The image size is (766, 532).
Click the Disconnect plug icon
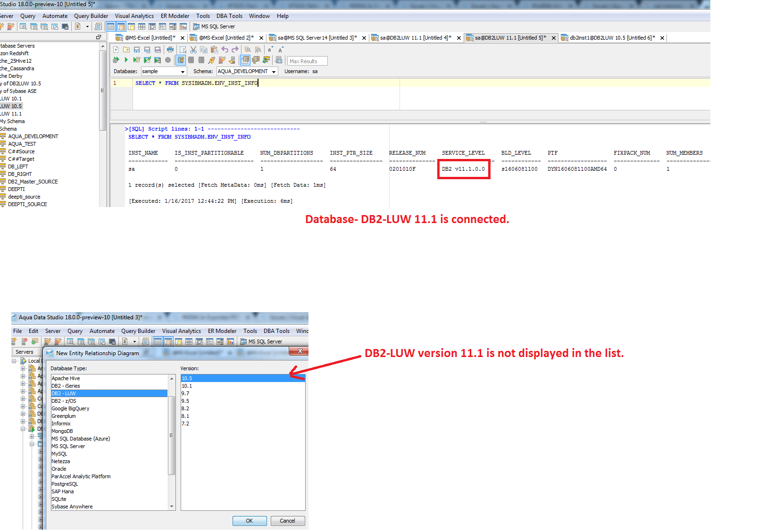[222, 60]
